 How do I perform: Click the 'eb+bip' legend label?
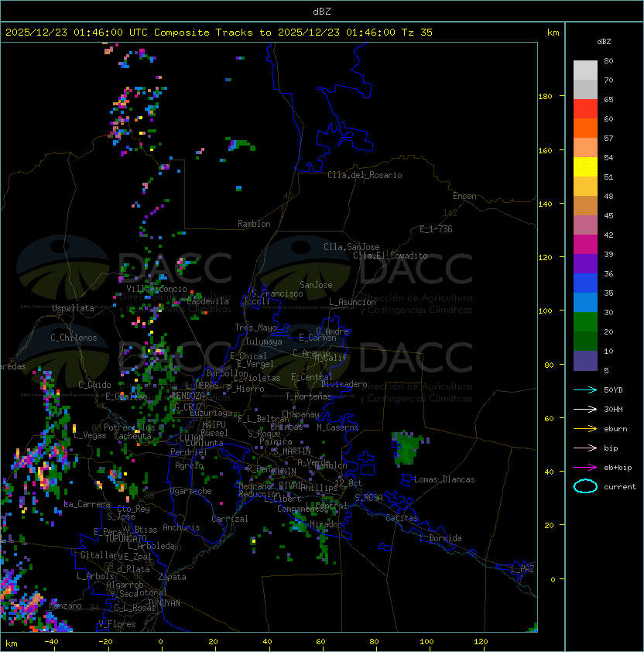[618, 468]
